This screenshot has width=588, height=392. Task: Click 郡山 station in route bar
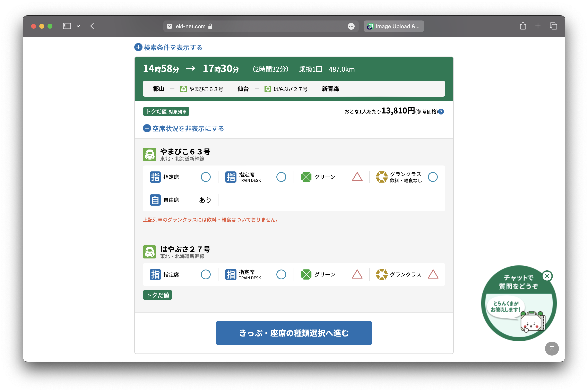coord(159,89)
